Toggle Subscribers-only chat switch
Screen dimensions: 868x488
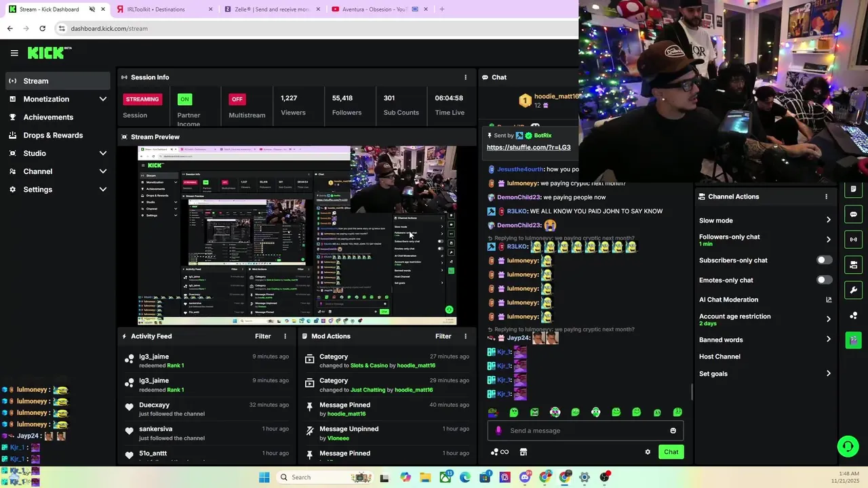pos(825,260)
